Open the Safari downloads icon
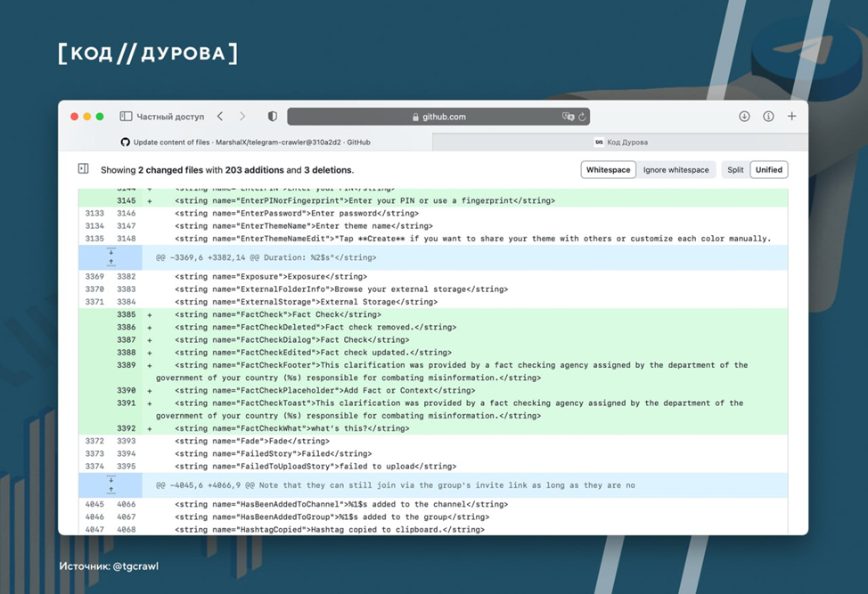This screenshot has height=594, width=868. tap(744, 117)
